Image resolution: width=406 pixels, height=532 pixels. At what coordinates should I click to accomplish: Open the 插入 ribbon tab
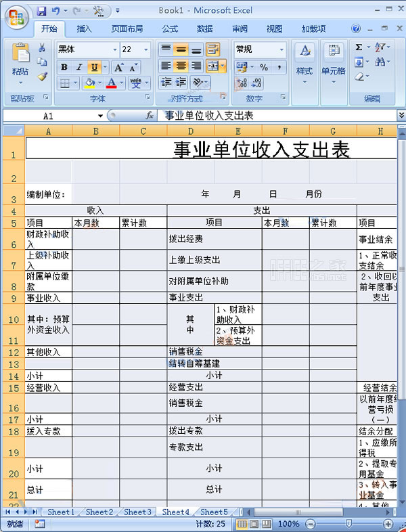[x=85, y=29]
